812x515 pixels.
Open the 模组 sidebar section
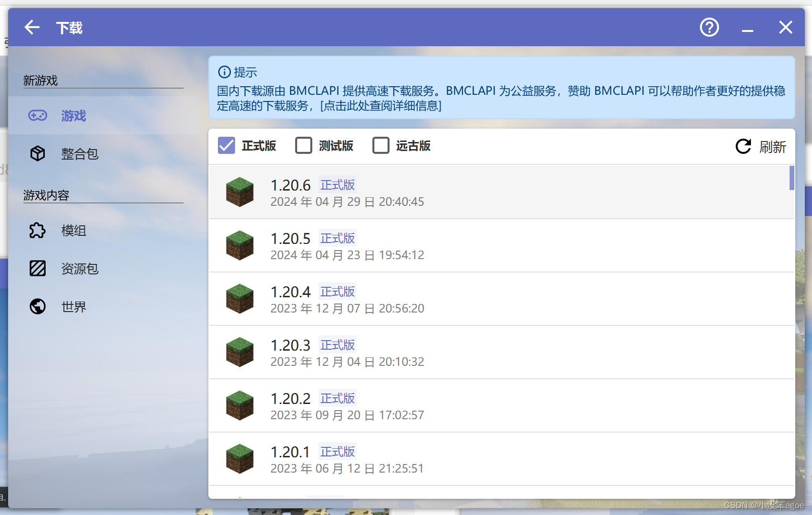[104, 231]
